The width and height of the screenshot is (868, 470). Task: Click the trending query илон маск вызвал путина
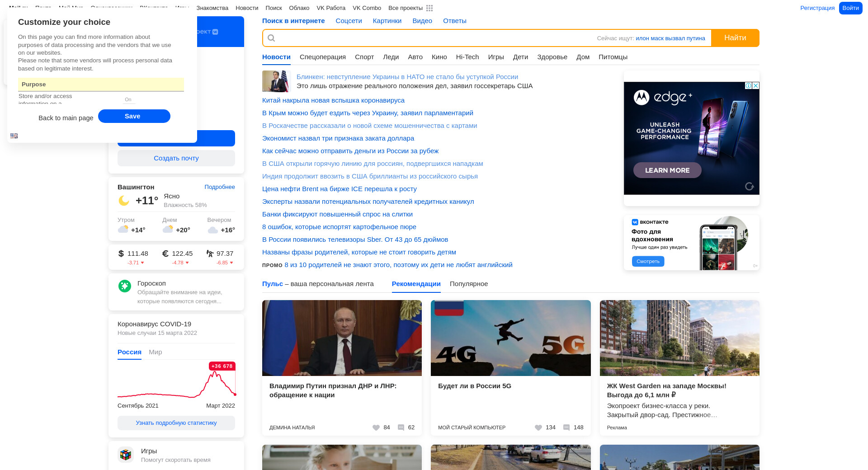(670, 38)
